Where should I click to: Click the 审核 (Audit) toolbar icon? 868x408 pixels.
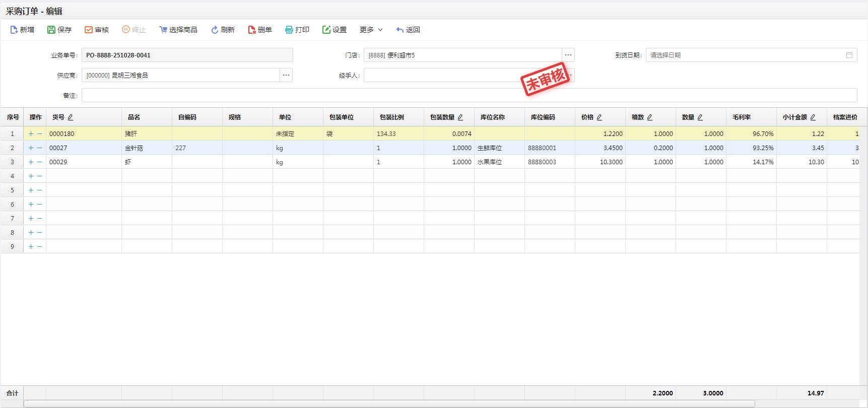click(x=89, y=30)
